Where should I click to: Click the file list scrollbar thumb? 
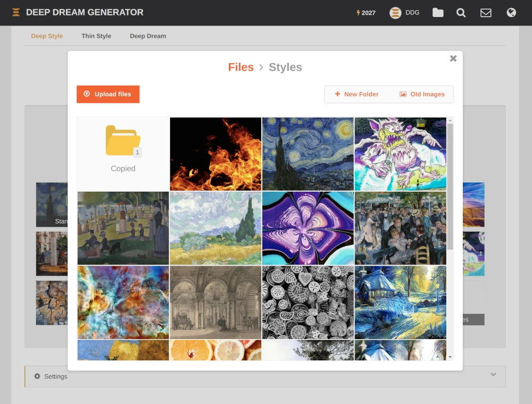[x=450, y=186]
